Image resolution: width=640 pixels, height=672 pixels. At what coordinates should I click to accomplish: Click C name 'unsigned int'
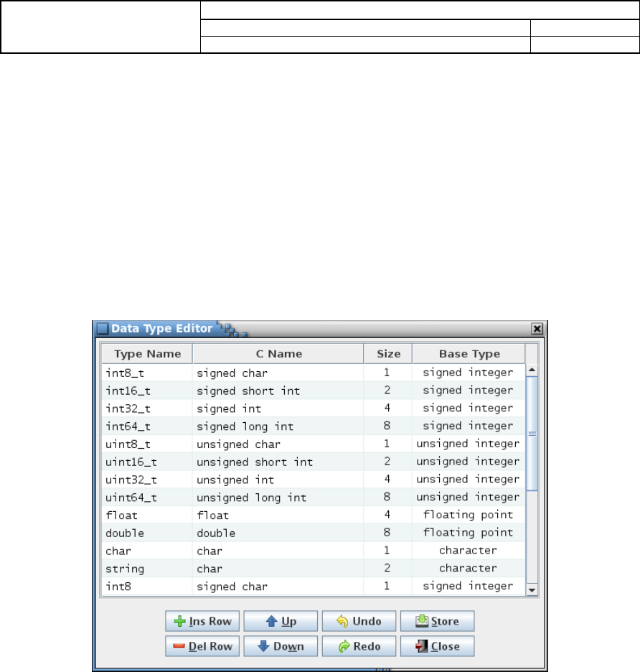click(278, 480)
